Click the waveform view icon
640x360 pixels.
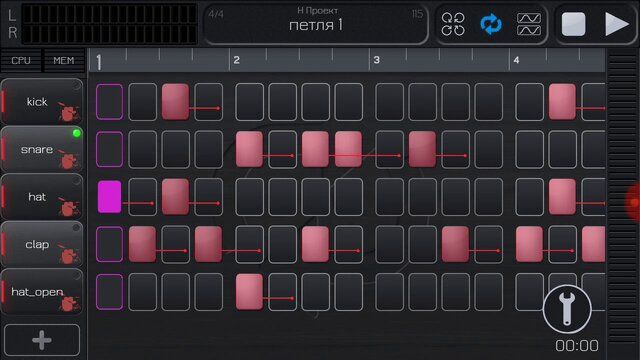tap(529, 24)
